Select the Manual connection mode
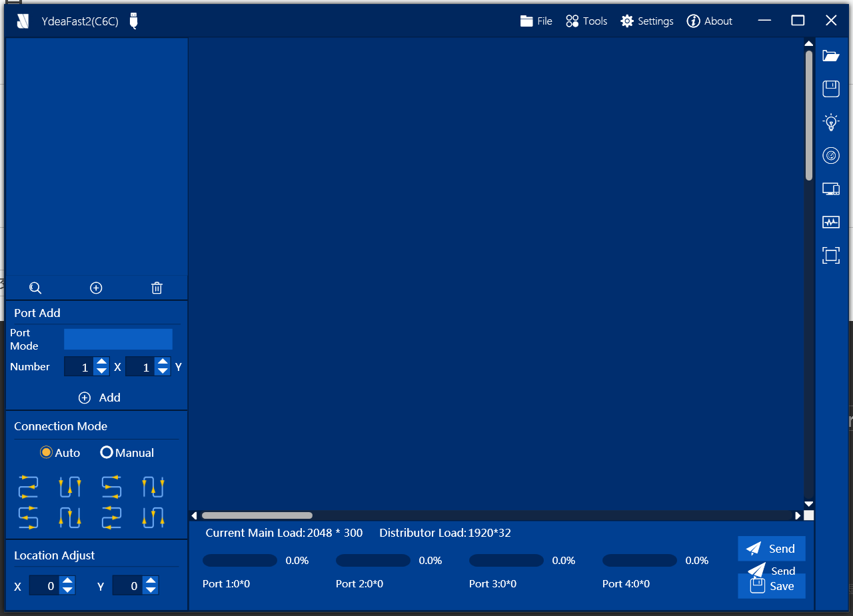 (x=107, y=453)
